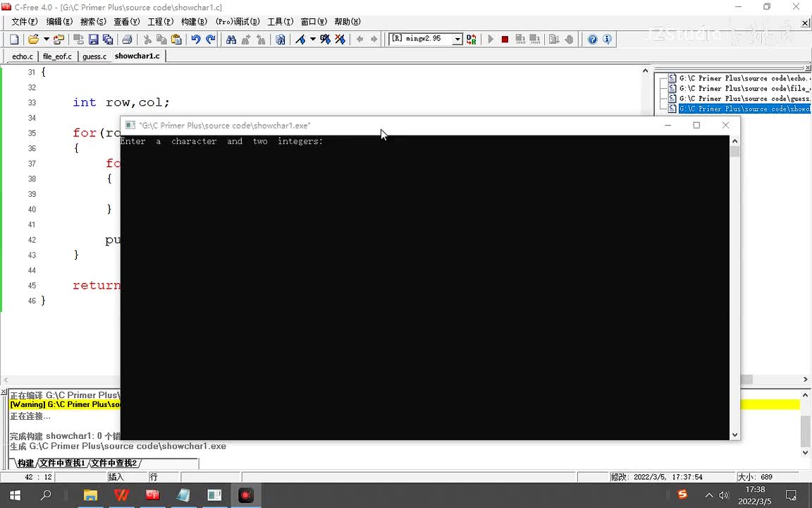
Task: Open the 工程(P) menu
Action: [x=160, y=22]
